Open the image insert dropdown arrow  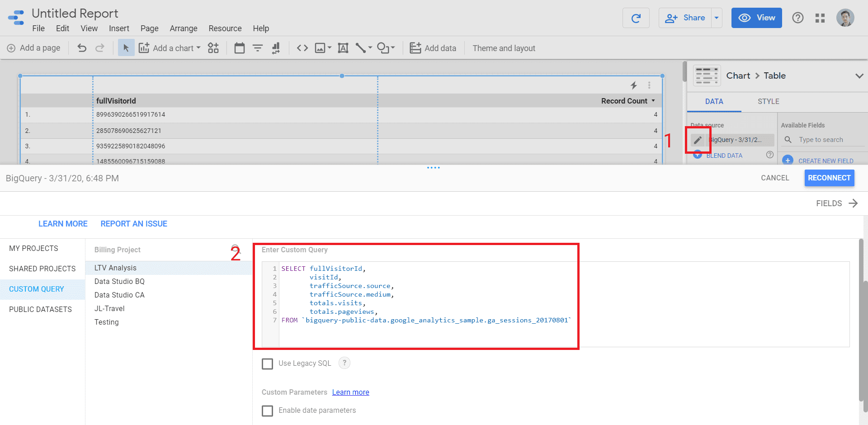pyautogui.click(x=329, y=47)
